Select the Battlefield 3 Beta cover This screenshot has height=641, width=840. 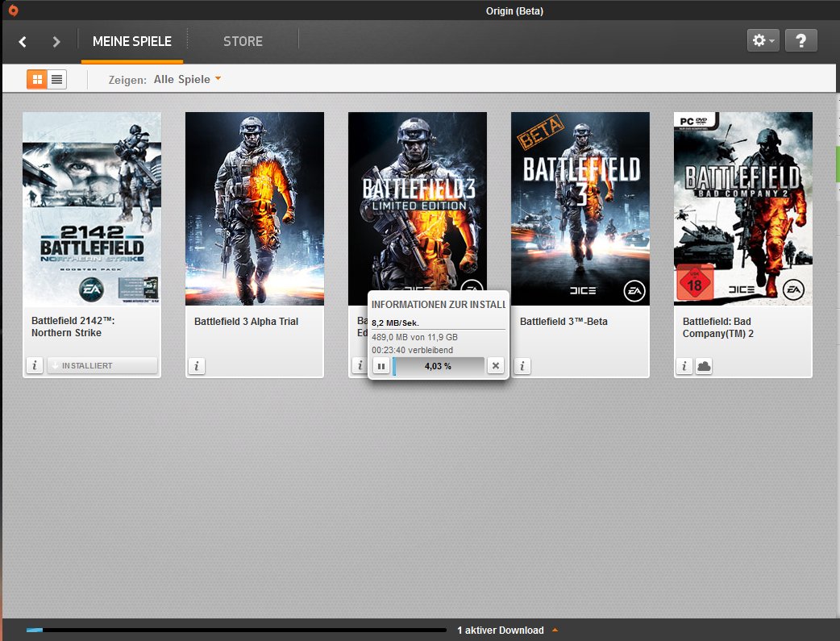point(580,209)
